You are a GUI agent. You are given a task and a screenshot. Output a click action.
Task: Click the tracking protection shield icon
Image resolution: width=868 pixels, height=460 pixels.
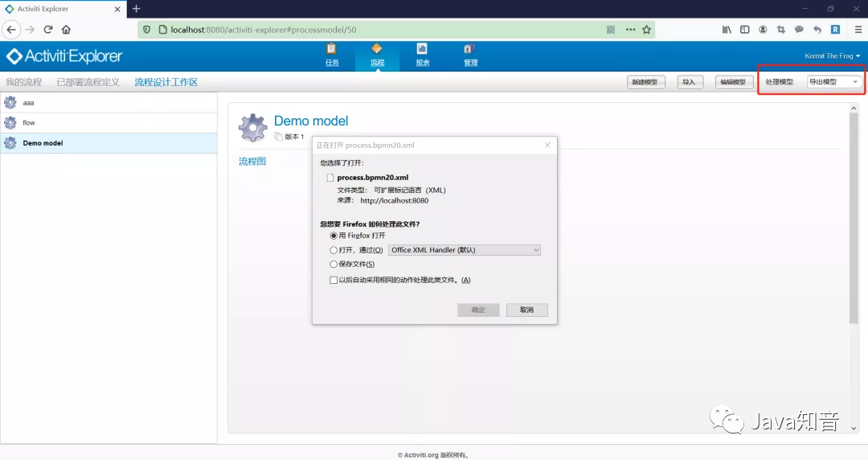[147, 30]
